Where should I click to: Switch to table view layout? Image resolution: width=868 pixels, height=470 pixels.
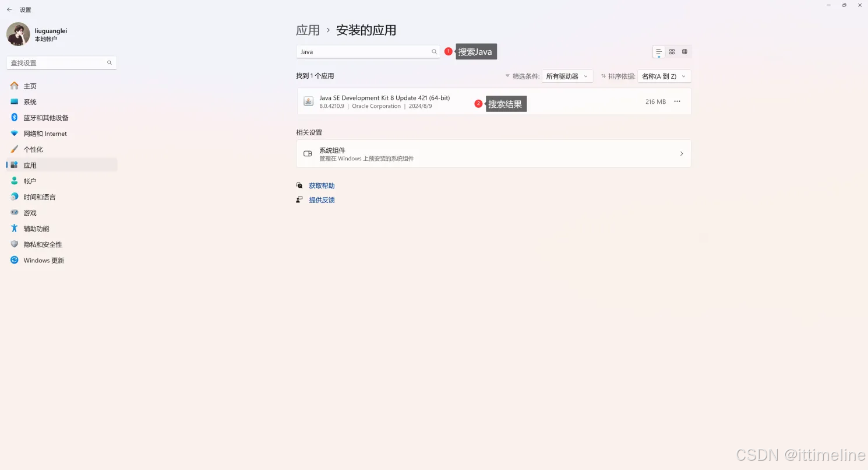click(684, 52)
